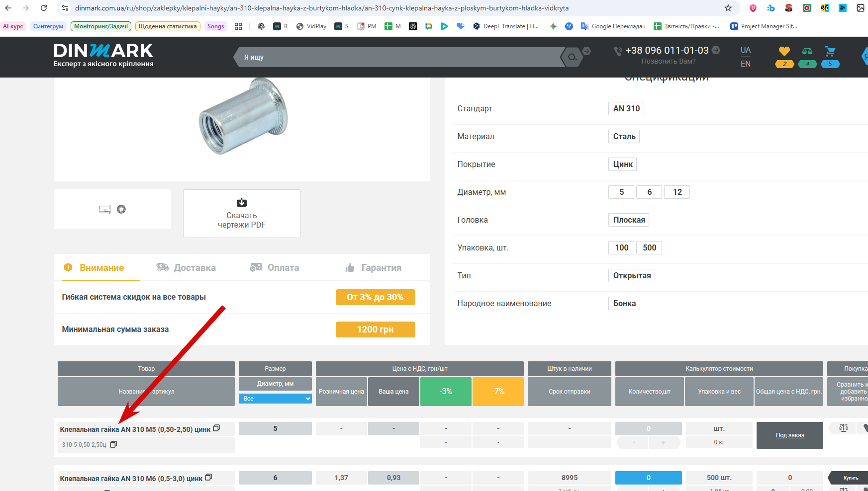Click the 'Плоская' head tag
This screenshot has width=868, height=491.
point(629,220)
